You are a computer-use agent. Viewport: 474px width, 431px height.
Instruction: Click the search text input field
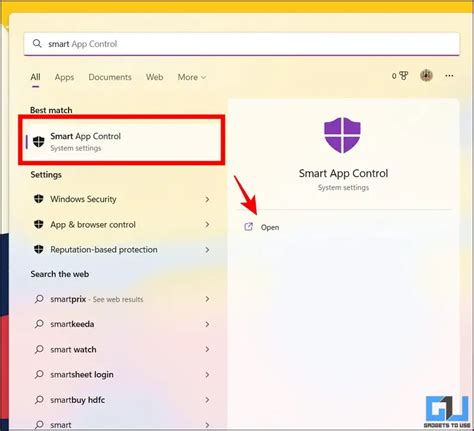242,44
